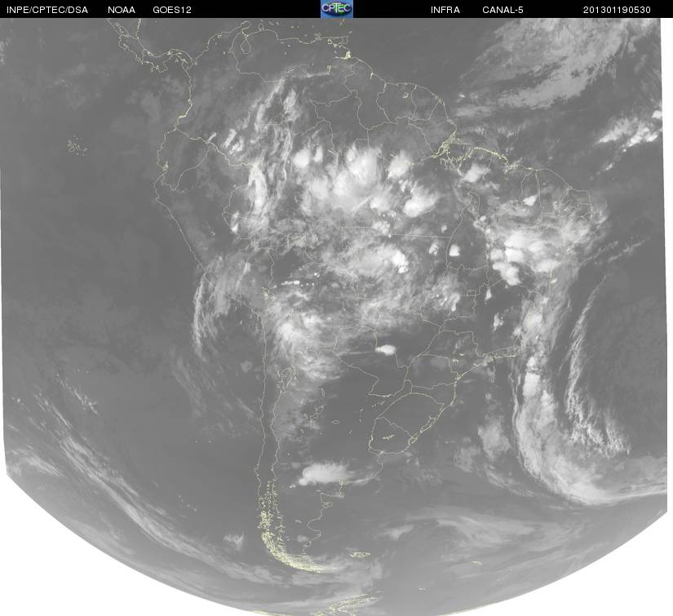This screenshot has height=616, width=673.
Task: Select the INFRA label in the header
Action: pyautogui.click(x=445, y=10)
